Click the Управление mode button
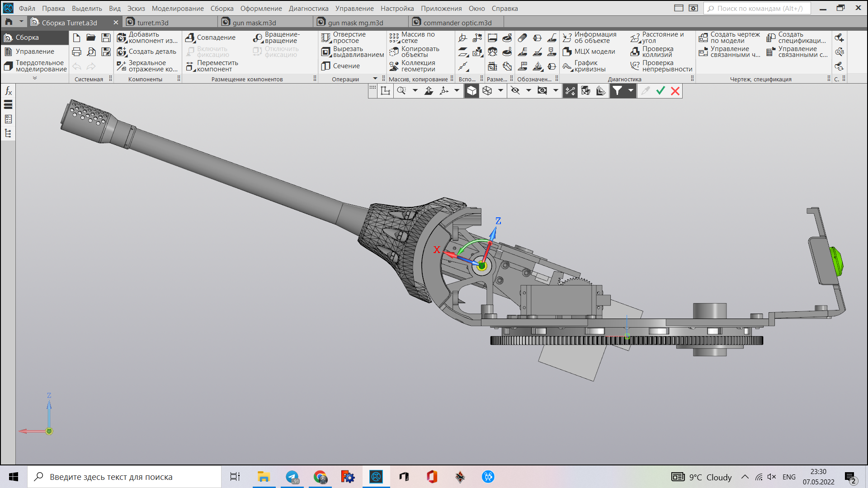Viewport: 868px width, 488px height. [34, 52]
